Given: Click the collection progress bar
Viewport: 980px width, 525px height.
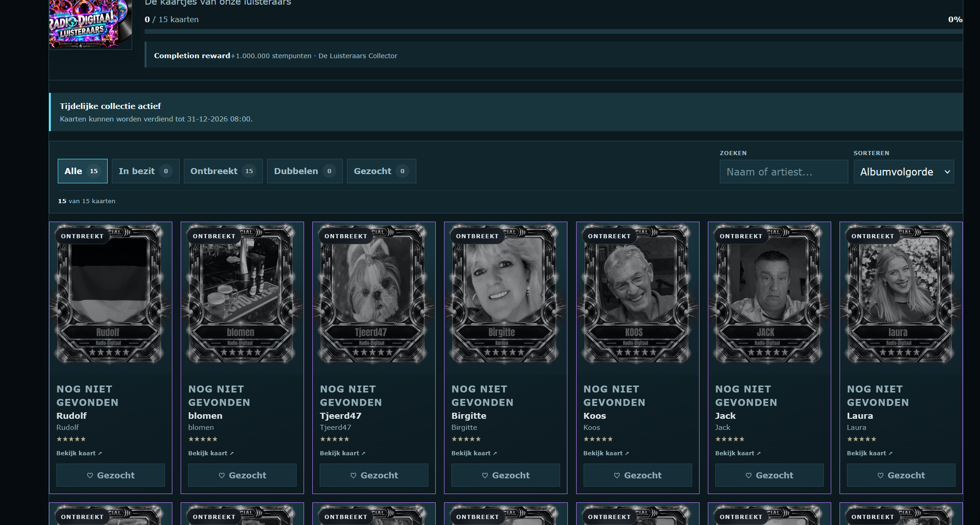Looking at the screenshot, I should pos(554,31).
